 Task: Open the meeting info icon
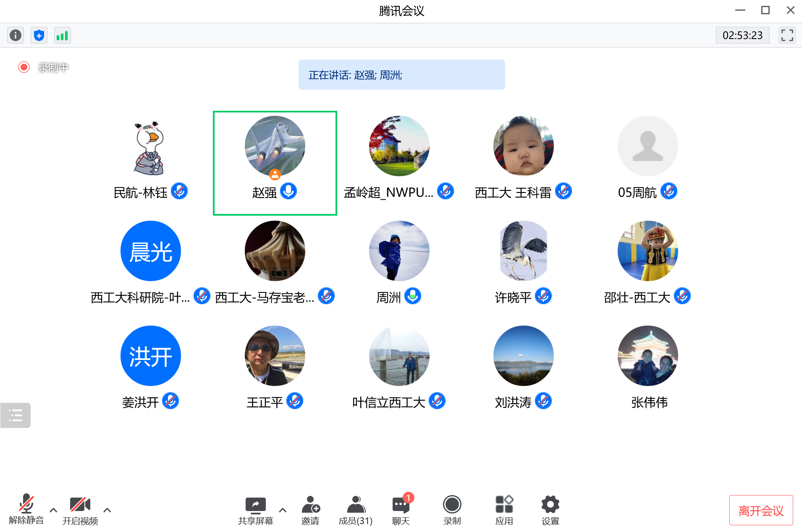16,35
